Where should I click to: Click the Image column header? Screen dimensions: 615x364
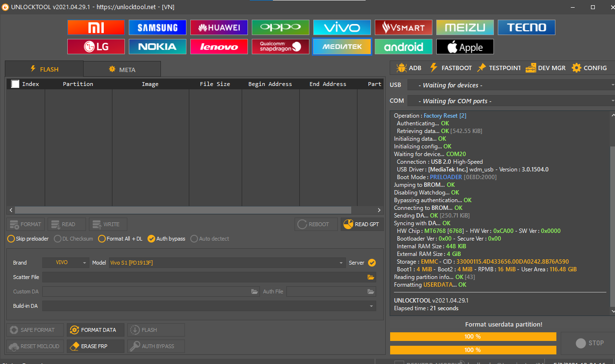[150, 84]
